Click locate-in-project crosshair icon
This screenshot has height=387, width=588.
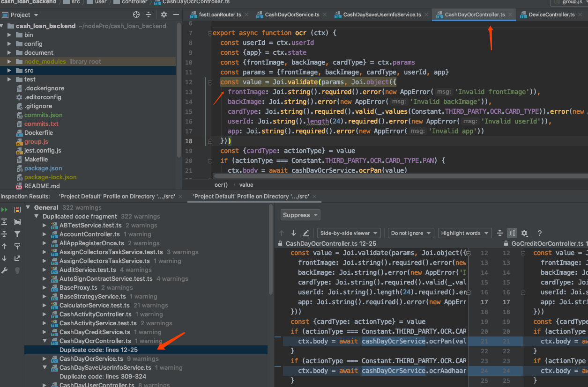tap(136, 15)
